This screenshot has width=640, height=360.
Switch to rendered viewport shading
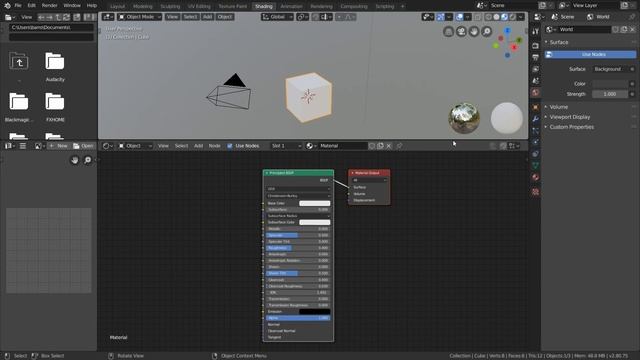coord(513,17)
